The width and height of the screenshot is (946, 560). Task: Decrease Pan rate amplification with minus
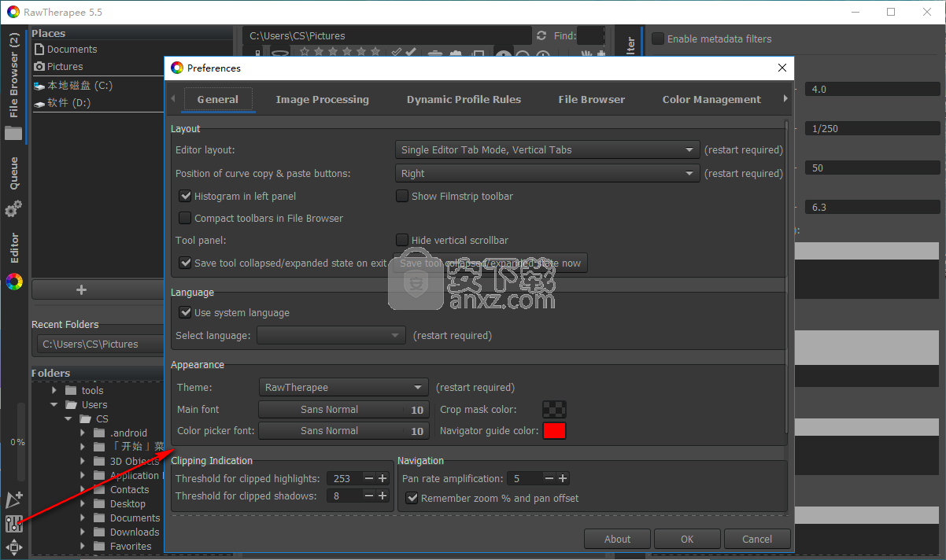point(549,478)
